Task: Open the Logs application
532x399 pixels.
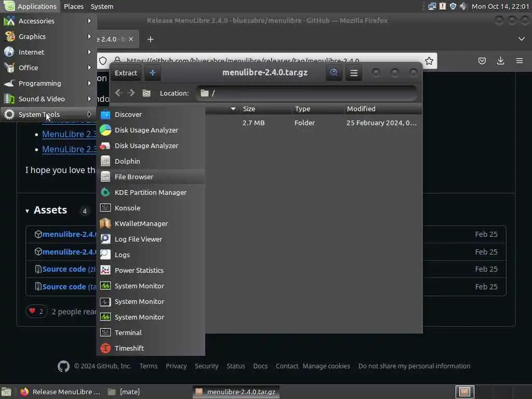Action: [x=151, y=255]
